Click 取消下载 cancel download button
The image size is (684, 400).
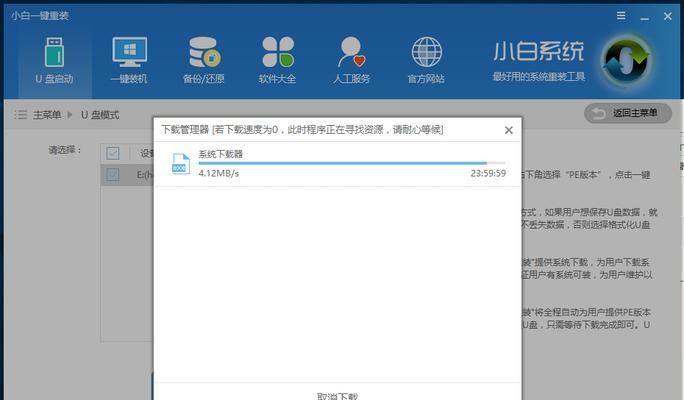[x=337, y=396]
